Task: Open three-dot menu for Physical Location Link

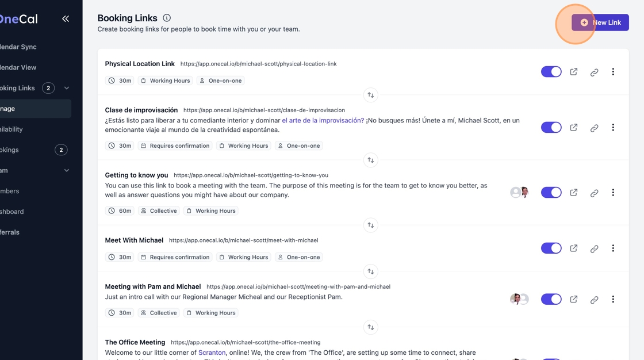Action: coord(613,72)
